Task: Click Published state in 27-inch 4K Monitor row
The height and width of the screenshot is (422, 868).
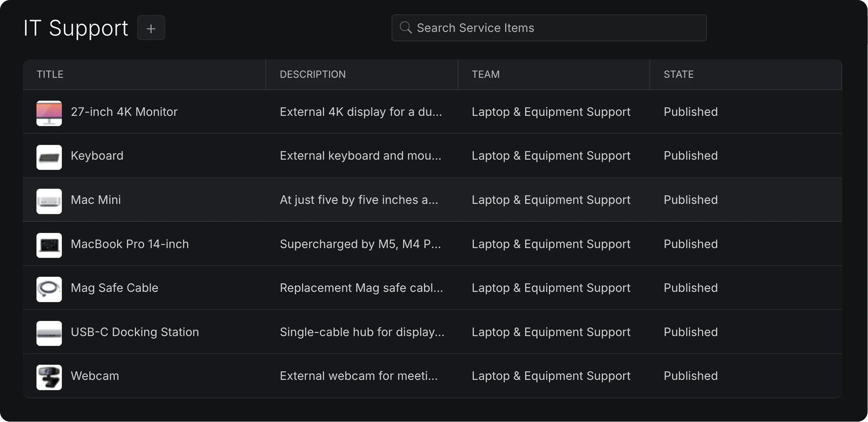Action: click(691, 112)
